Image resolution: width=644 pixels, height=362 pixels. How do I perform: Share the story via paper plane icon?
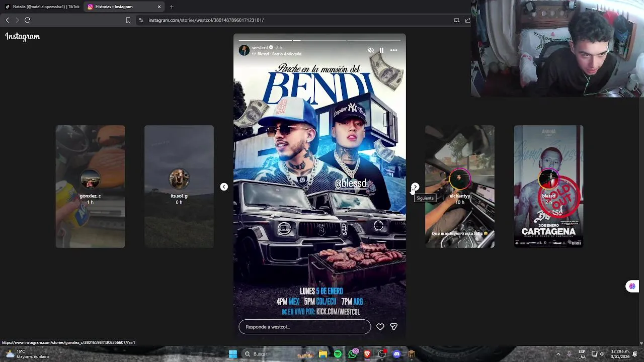394,327
